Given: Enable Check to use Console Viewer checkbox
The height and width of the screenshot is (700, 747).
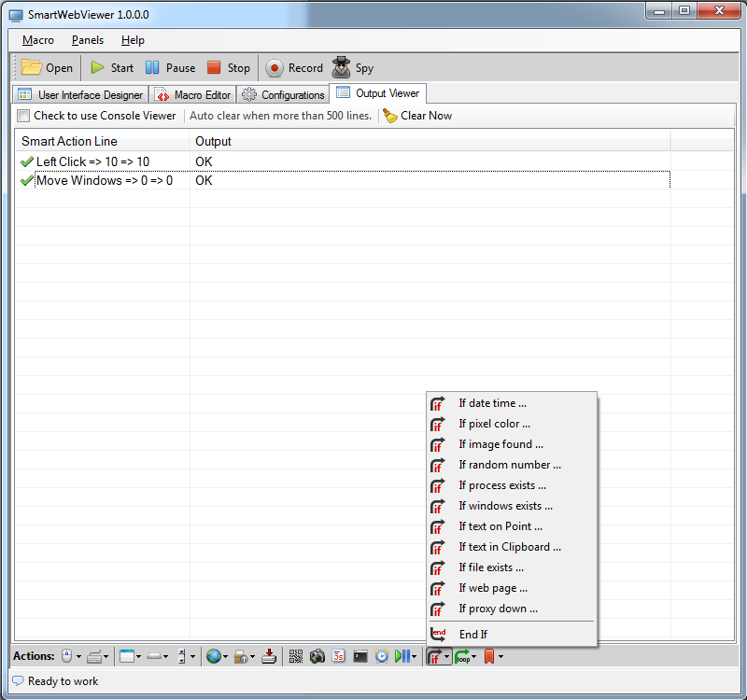Looking at the screenshot, I should tap(23, 116).
